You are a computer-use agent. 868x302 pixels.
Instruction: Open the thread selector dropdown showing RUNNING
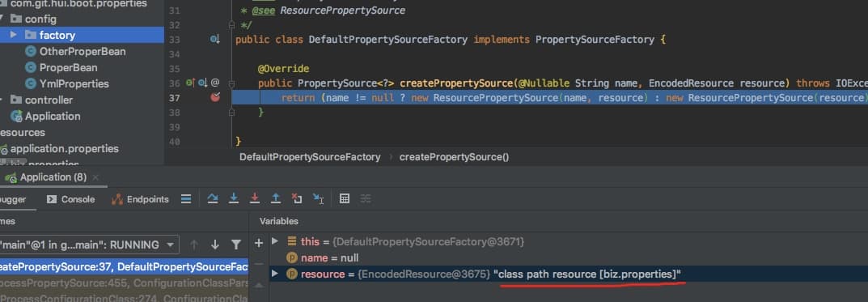(x=88, y=245)
